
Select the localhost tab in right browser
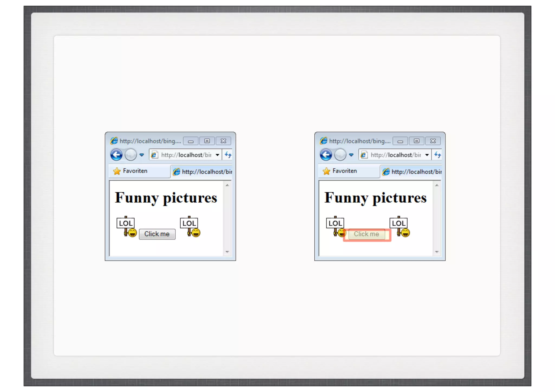coord(412,172)
